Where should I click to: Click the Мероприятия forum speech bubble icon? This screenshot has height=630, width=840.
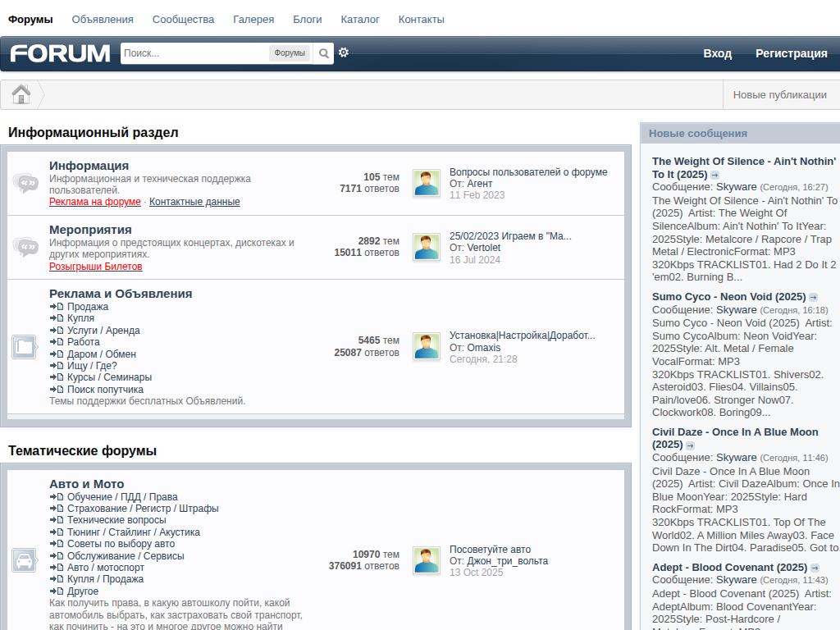(25, 247)
